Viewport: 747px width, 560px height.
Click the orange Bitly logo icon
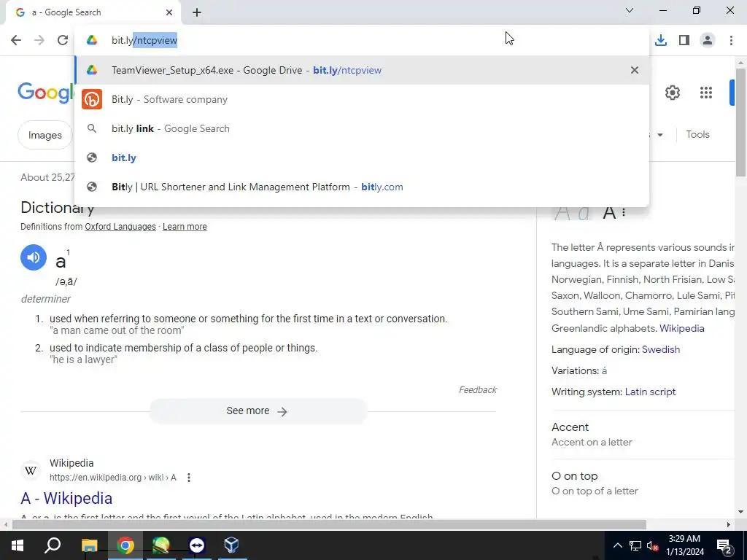tap(92, 99)
